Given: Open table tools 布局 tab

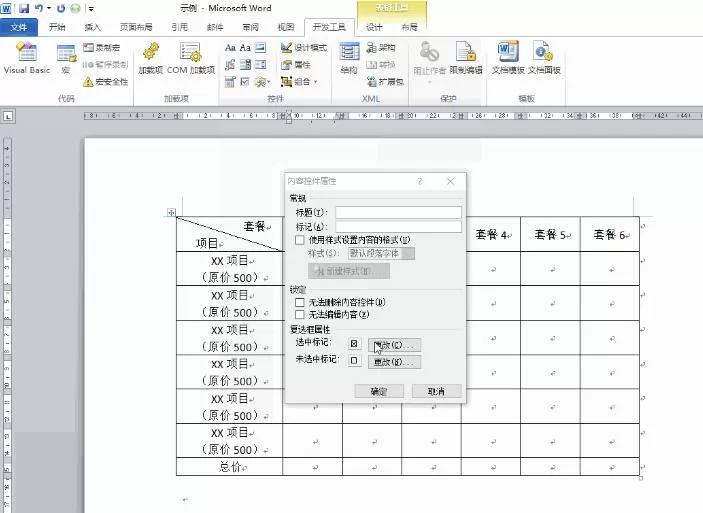Looking at the screenshot, I should [x=409, y=27].
